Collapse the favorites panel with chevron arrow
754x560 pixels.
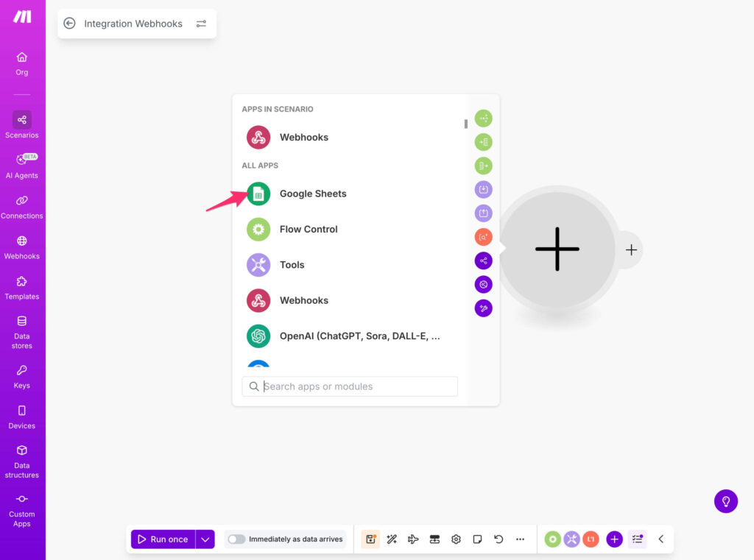[660, 539]
